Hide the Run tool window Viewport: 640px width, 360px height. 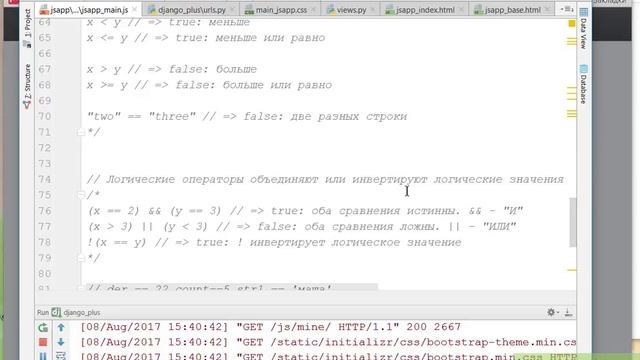coord(568,312)
